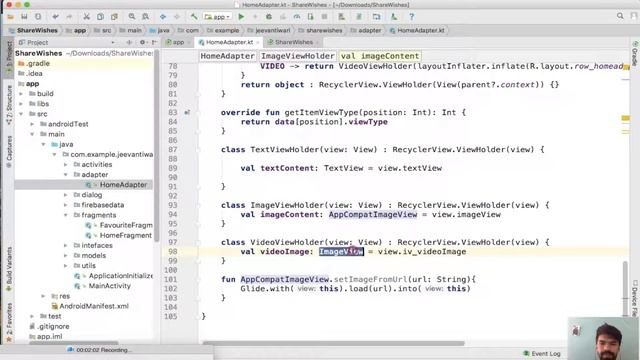Click the Stop square icon

pos(324,17)
